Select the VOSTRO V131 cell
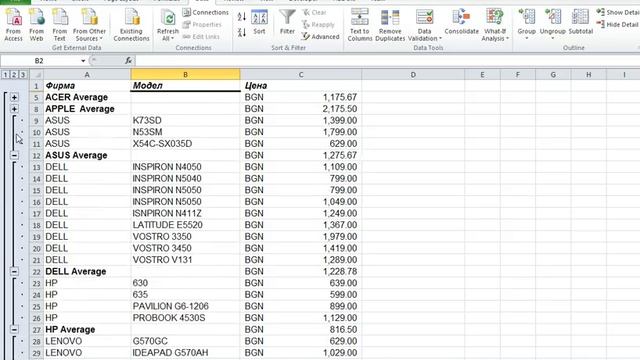Image resolution: width=640 pixels, height=360 pixels. [x=185, y=260]
